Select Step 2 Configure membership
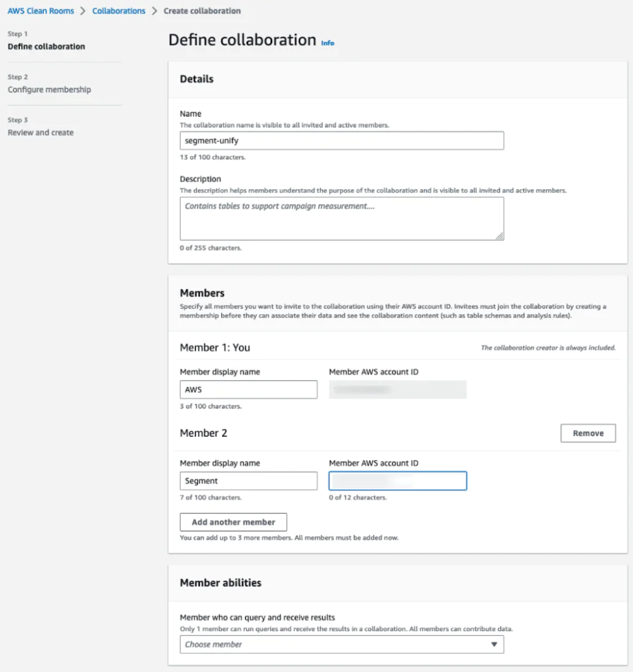Viewport: 633px width, 672px height. tap(49, 89)
